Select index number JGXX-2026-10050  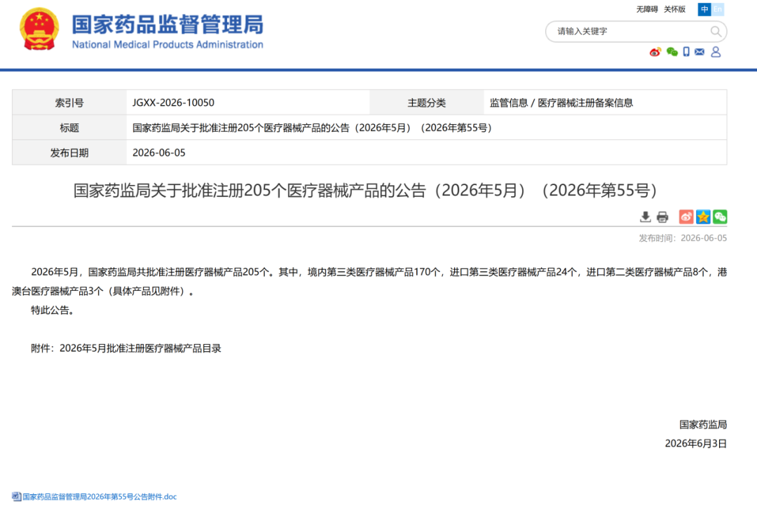(173, 103)
